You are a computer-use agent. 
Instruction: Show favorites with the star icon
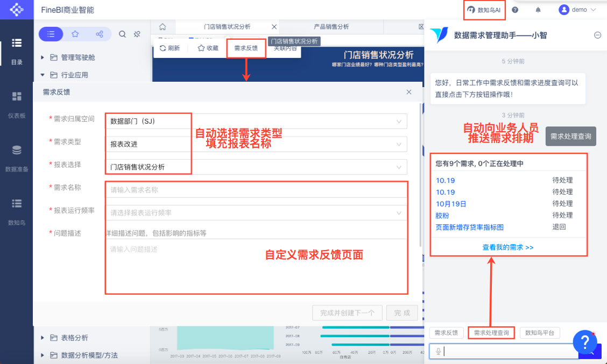pos(75,34)
